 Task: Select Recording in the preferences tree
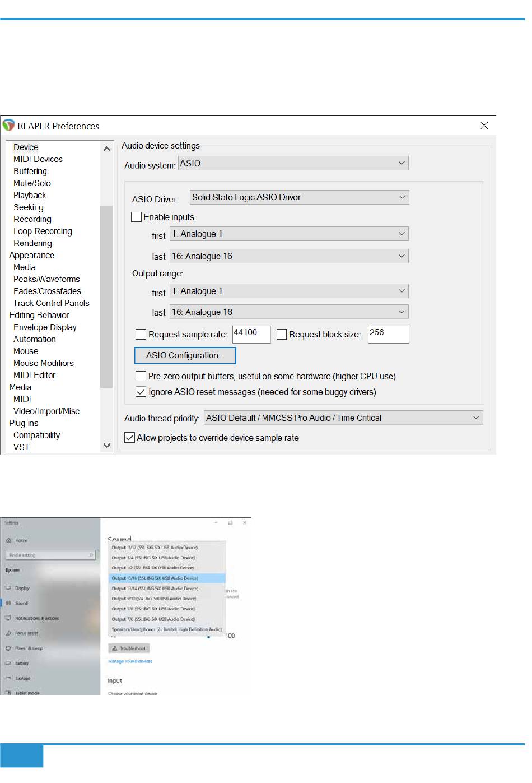point(32,219)
